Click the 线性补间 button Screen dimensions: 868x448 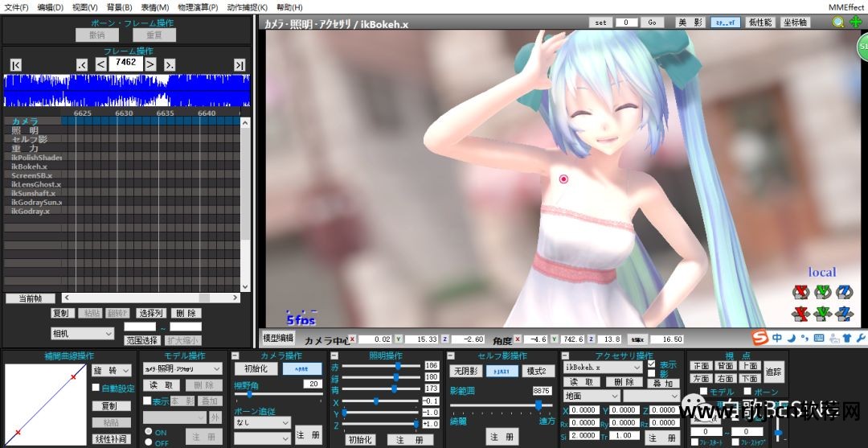111,439
